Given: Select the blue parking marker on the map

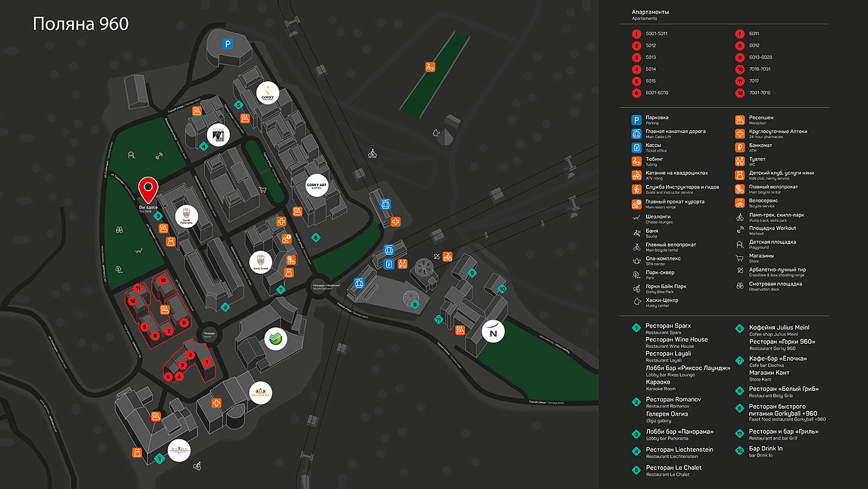Looking at the screenshot, I should tap(229, 43).
